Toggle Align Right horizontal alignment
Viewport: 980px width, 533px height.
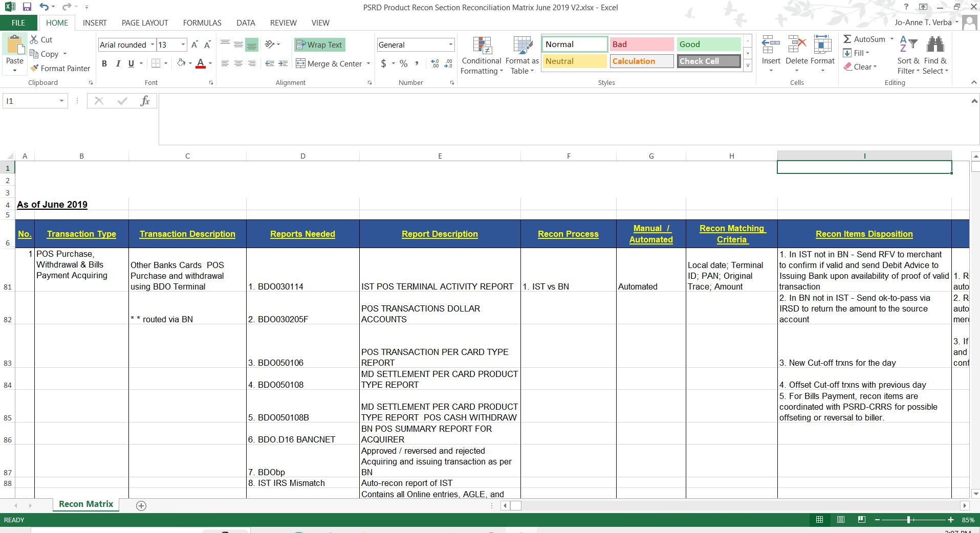(x=252, y=63)
